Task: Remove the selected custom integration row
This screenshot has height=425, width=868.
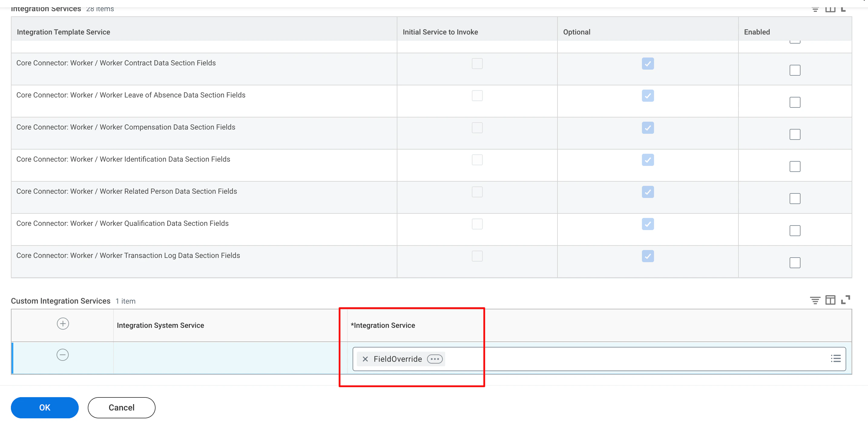Action: pos(63,354)
